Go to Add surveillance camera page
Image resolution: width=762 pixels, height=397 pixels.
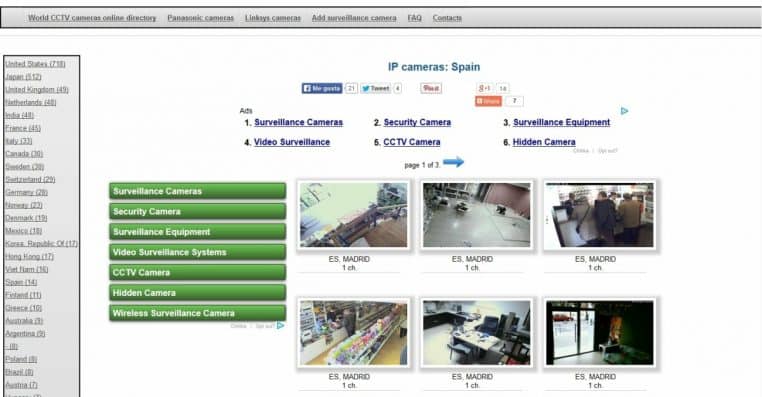354,18
